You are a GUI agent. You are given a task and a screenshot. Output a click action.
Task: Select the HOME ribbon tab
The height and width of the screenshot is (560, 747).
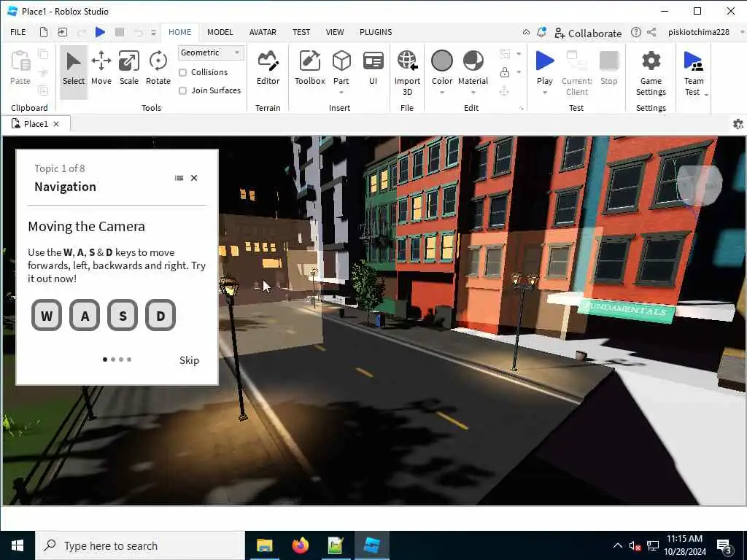coord(179,32)
